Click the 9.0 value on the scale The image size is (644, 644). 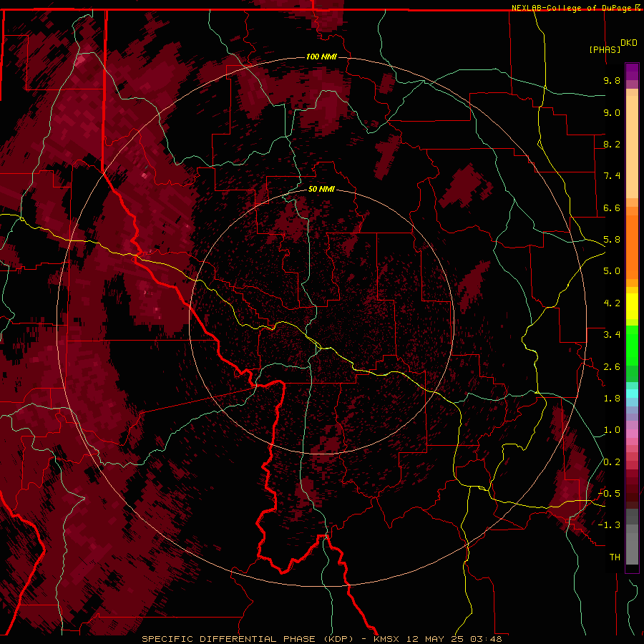pyautogui.click(x=612, y=112)
